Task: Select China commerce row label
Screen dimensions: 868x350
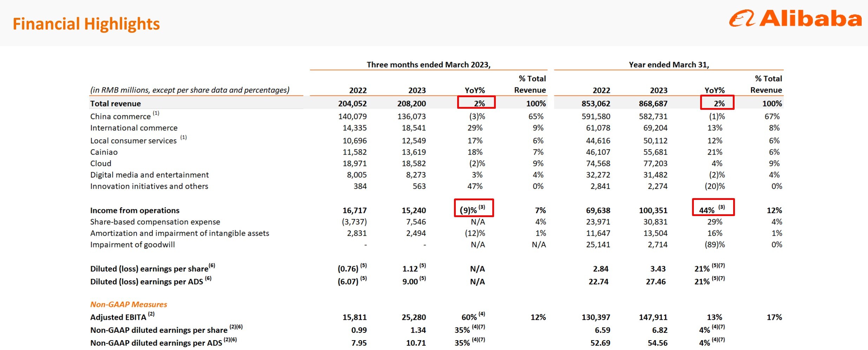Action: tap(120, 116)
